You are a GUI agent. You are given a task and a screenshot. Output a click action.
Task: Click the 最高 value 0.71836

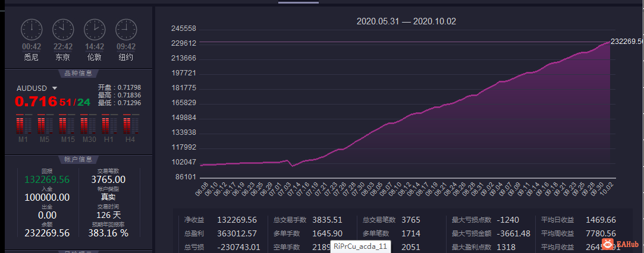pyautogui.click(x=130, y=95)
